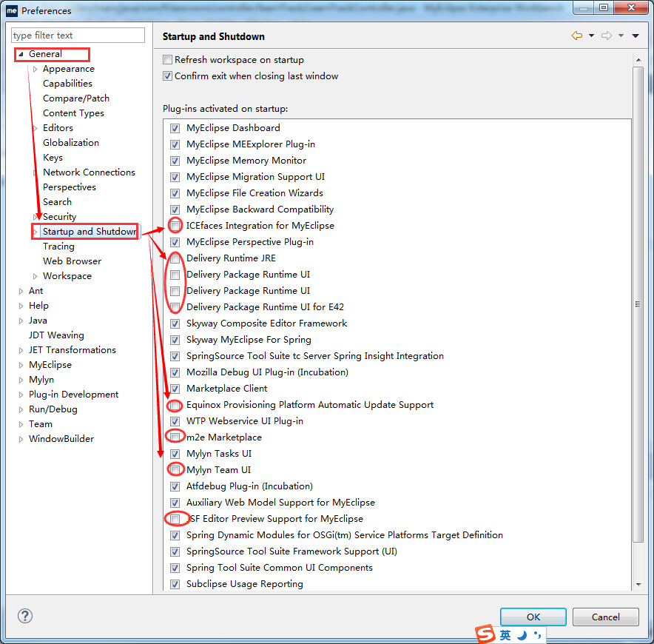Open Tracing preference page

(x=58, y=246)
